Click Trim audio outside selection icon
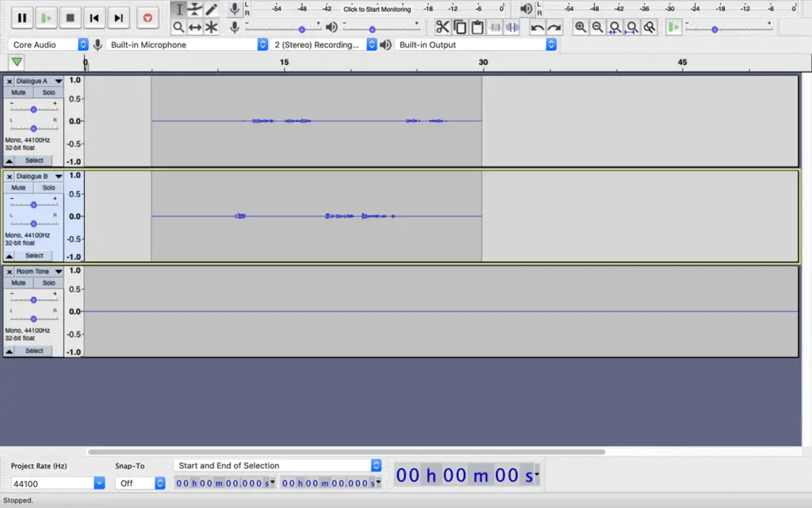 coord(495,27)
